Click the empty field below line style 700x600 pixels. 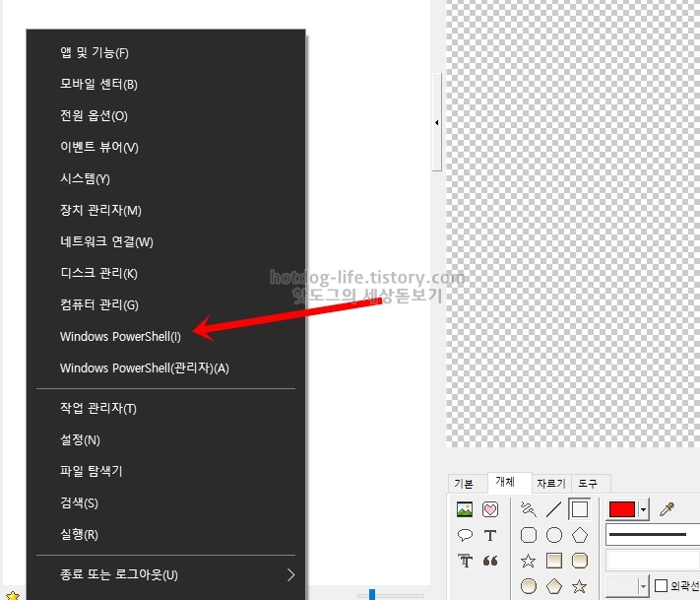click(x=653, y=561)
